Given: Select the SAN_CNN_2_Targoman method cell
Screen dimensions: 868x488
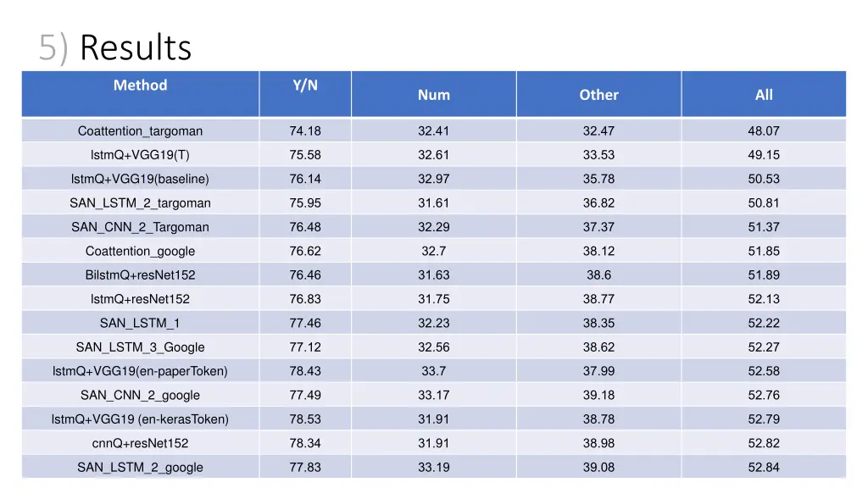Looking at the screenshot, I should pos(140,227).
